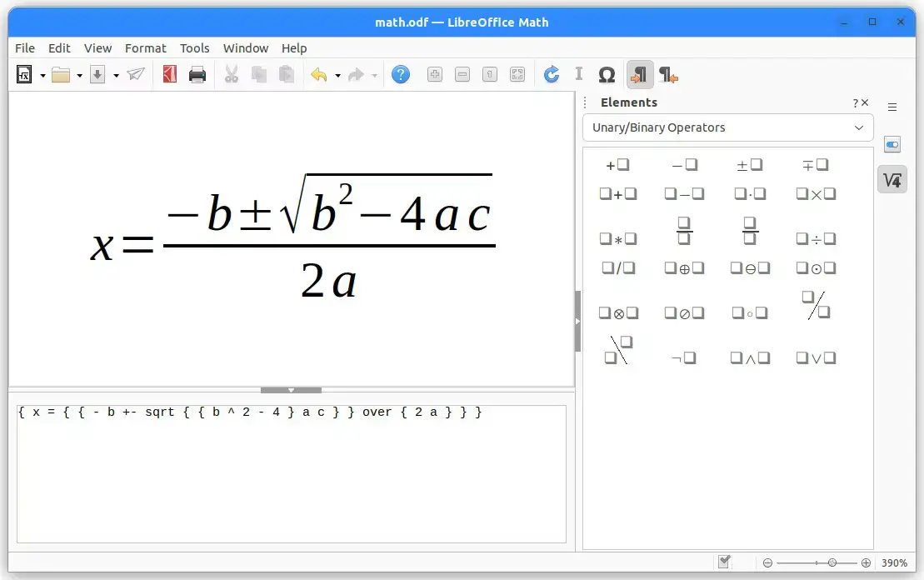This screenshot has height=580, width=924.
Task: Click the Save document icon
Action: coord(97,75)
